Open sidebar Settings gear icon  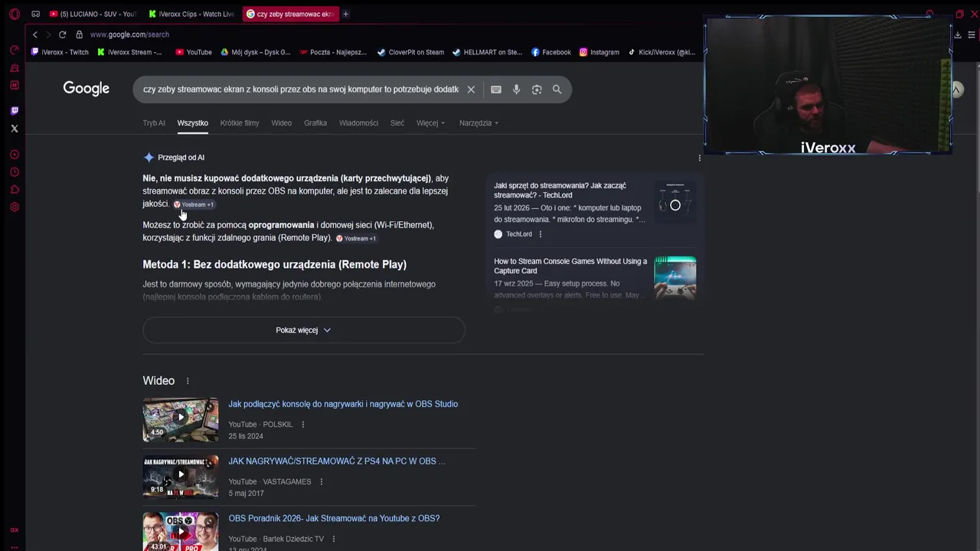[x=14, y=207]
